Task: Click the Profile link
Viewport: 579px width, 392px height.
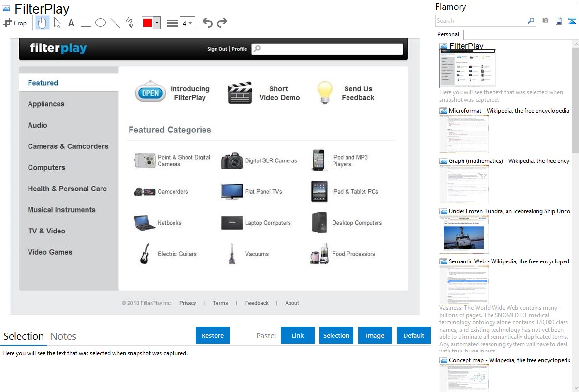Action: tap(239, 49)
